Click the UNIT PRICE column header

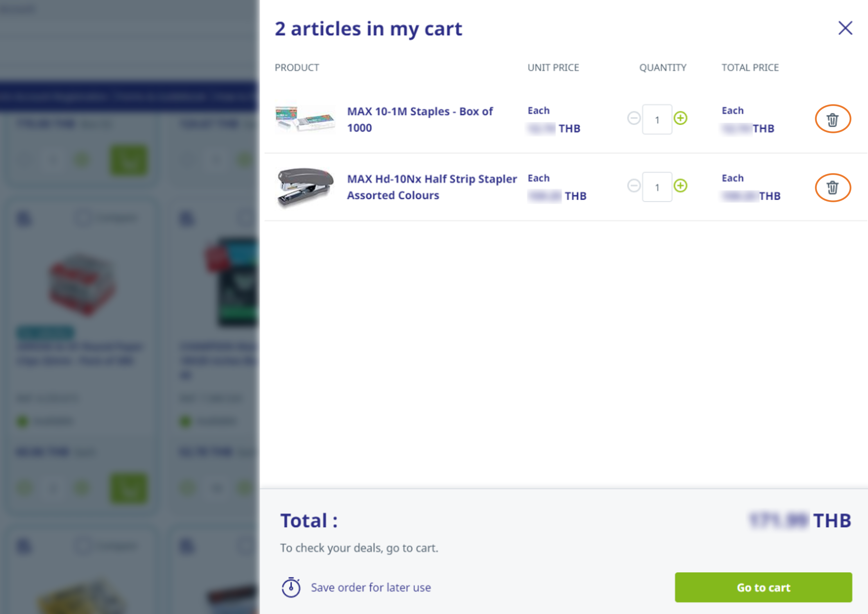pos(553,68)
